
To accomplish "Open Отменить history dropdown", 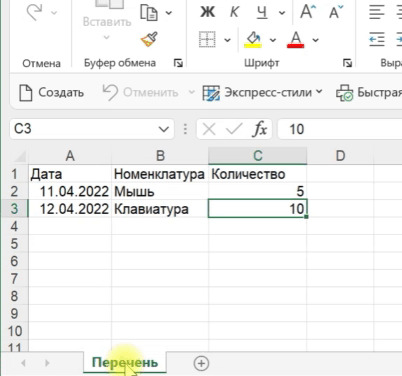I will (191, 92).
